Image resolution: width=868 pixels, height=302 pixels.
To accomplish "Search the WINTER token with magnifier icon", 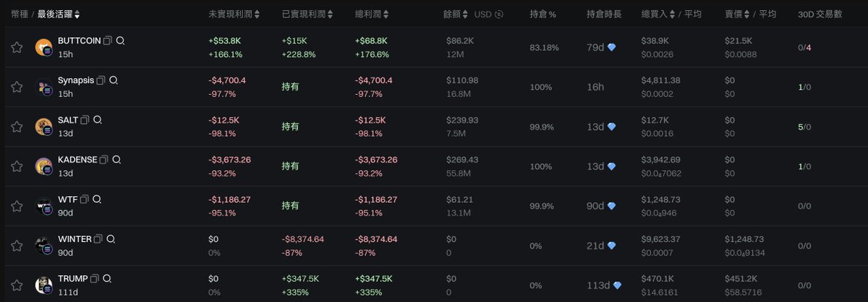I will (x=111, y=239).
